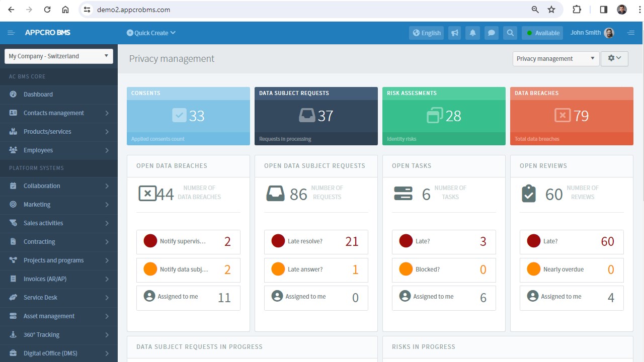The image size is (644, 362).
Task: Open the gear settings dropdown
Action: pyautogui.click(x=614, y=58)
